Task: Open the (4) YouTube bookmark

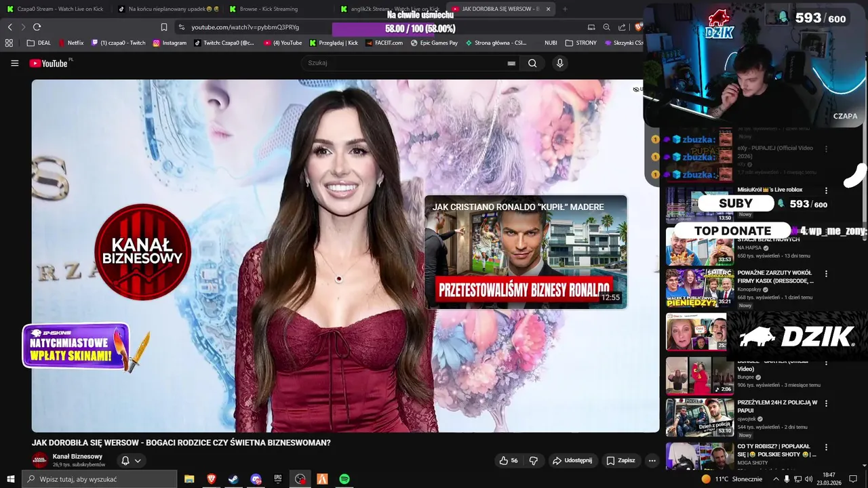Action: click(x=283, y=43)
